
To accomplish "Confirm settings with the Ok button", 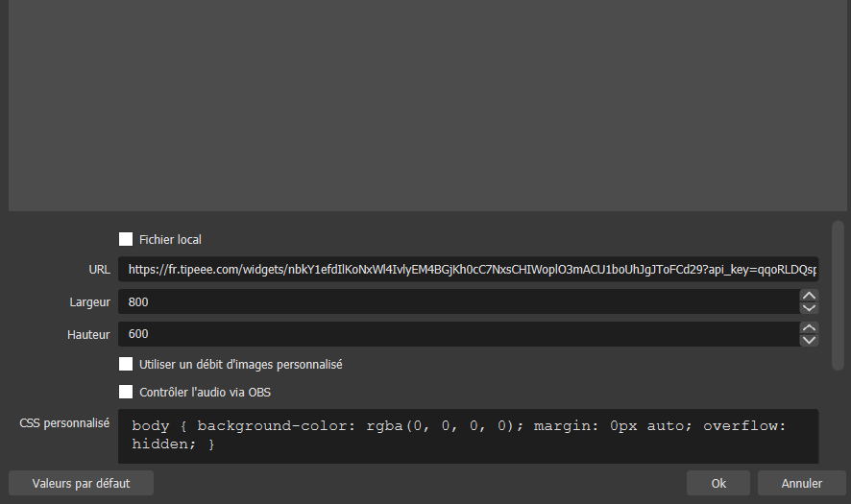I will click(x=718, y=483).
